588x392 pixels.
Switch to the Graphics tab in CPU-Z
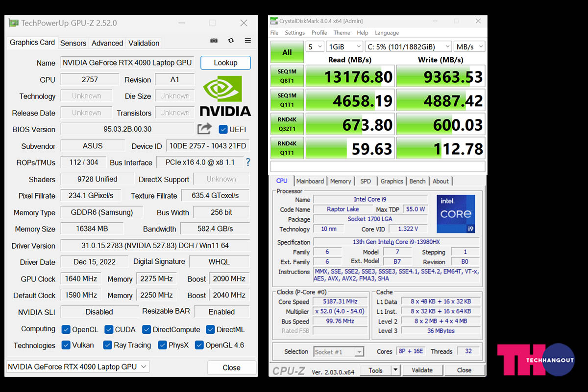[x=392, y=181]
